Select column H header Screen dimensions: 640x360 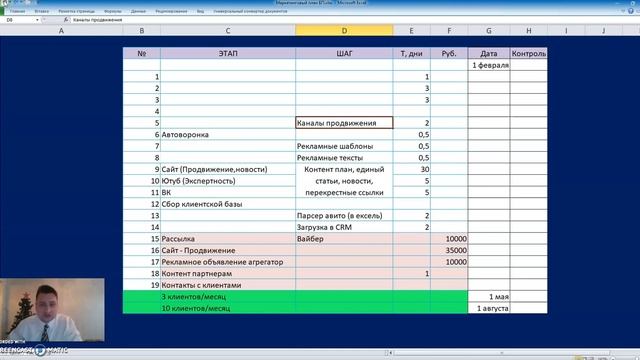point(529,31)
